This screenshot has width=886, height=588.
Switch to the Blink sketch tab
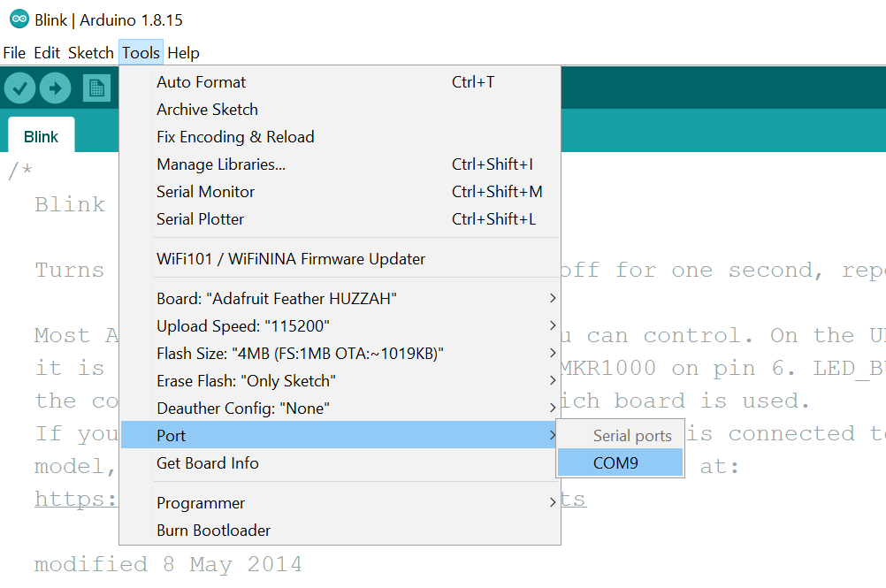(41, 137)
